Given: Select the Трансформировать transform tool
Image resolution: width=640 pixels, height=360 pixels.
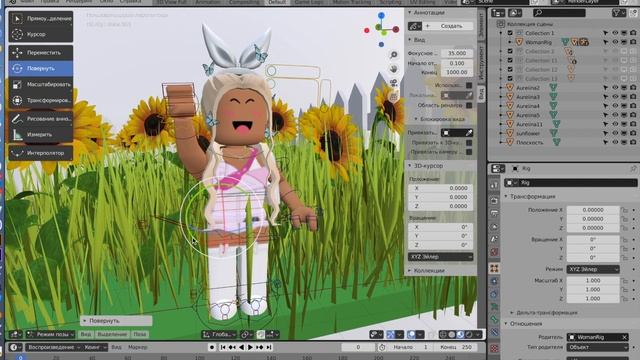Looking at the screenshot, I should pos(41,100).
